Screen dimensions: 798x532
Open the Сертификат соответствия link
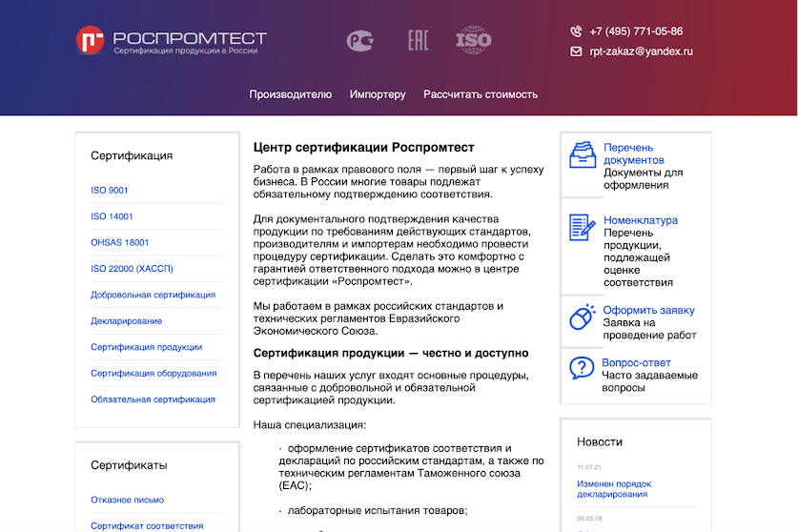[x=147, y=526]
